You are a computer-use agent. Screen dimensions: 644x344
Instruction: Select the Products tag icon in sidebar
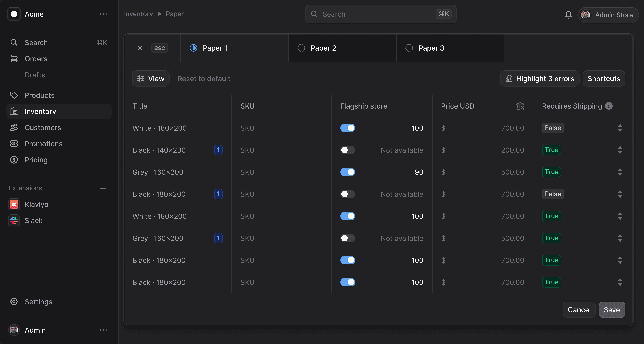pyautogui.click(x=14, y=95)
